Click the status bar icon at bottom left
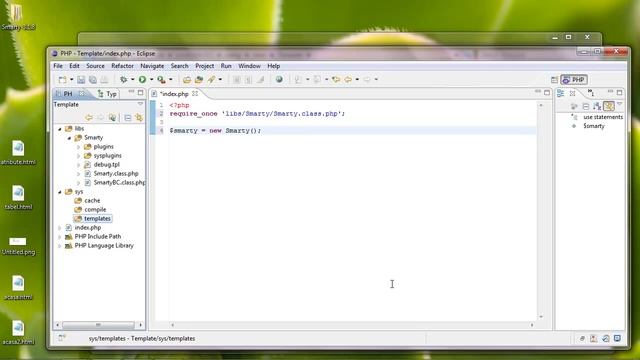Viewport: 640px width, 360px height. 62,338
